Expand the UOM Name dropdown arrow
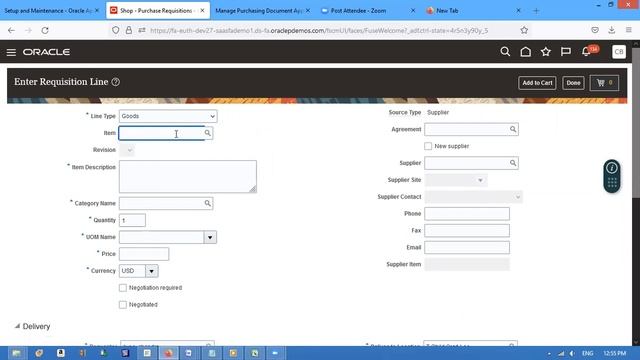This screenshot has height=360, width=640. [x=210, y=237]
